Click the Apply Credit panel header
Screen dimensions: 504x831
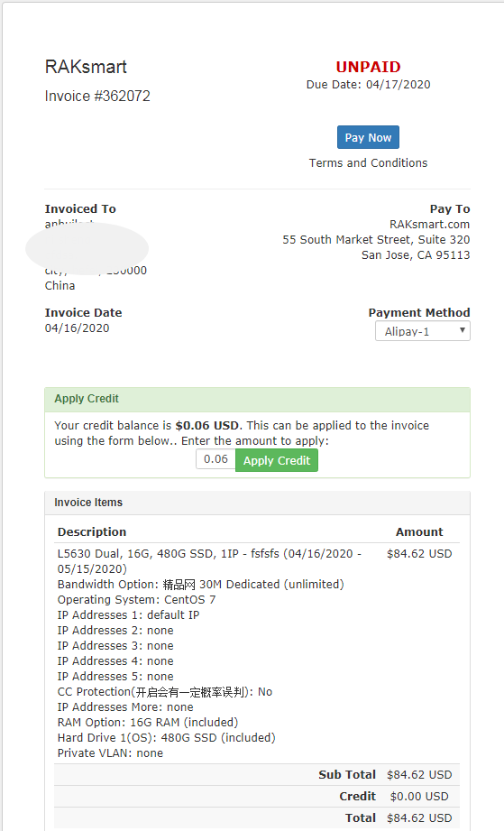pyautogui.click(x=257, y=400)
